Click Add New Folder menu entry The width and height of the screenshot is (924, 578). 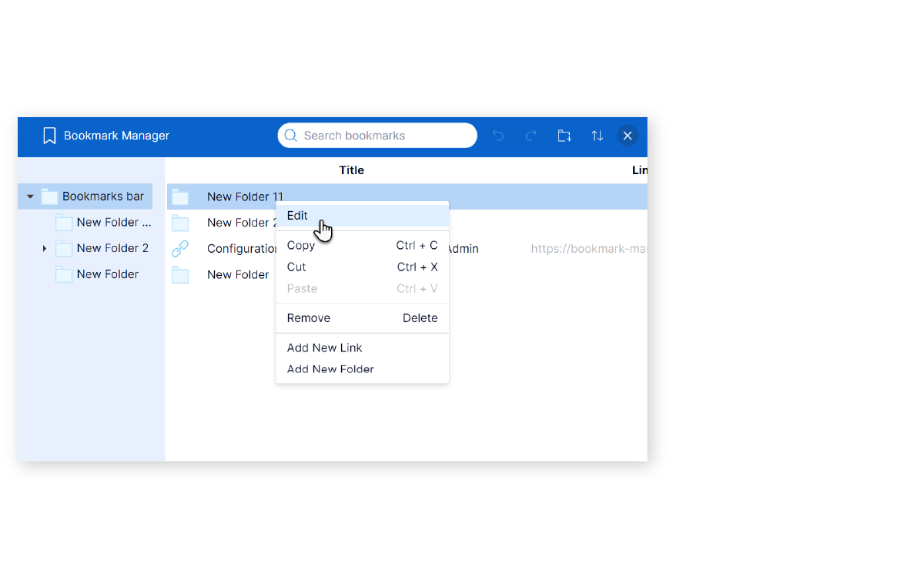coord(330,369)
